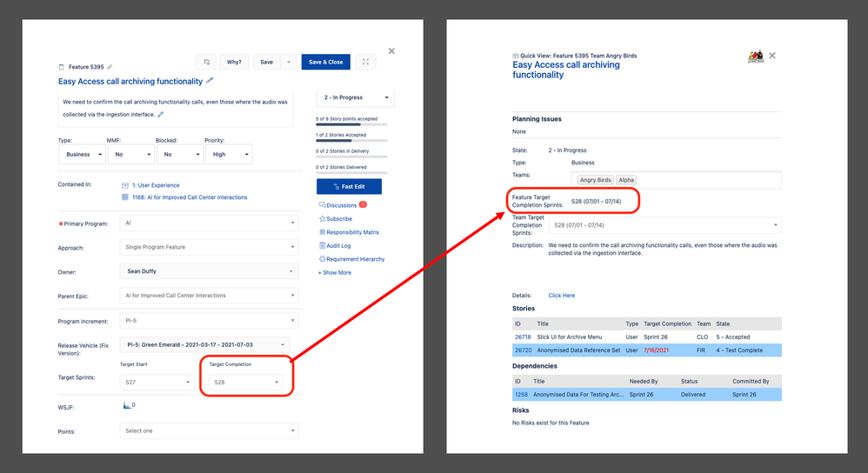868x473 pixels.
Task: Expand the Show More options
Action: [334, 273]
